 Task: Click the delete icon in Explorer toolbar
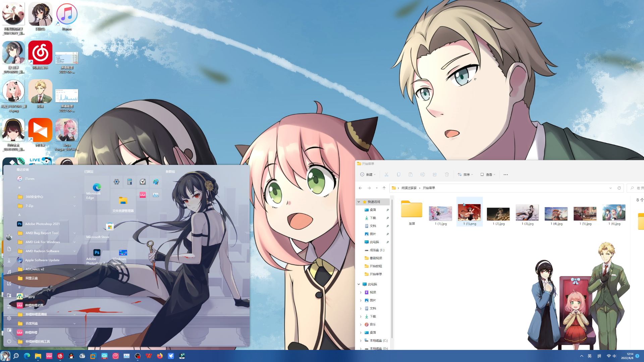pyautogui.click(x=447, y=175)
